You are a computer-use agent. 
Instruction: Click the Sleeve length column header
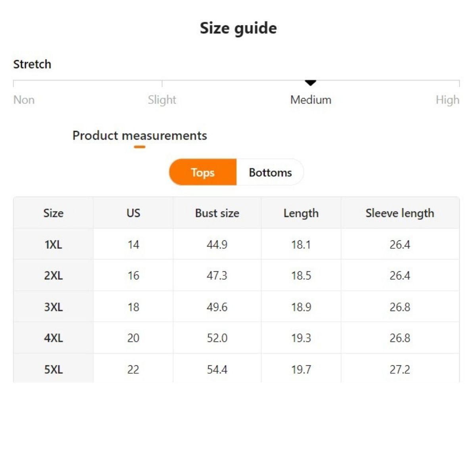399,213
